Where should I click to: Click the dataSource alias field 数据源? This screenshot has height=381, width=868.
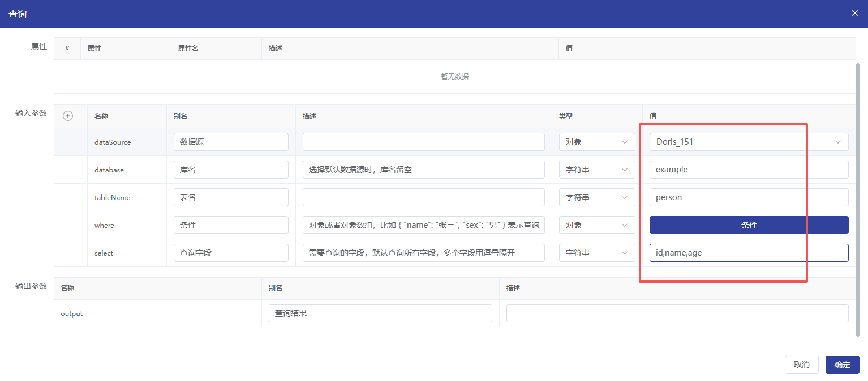click(231, 142)
